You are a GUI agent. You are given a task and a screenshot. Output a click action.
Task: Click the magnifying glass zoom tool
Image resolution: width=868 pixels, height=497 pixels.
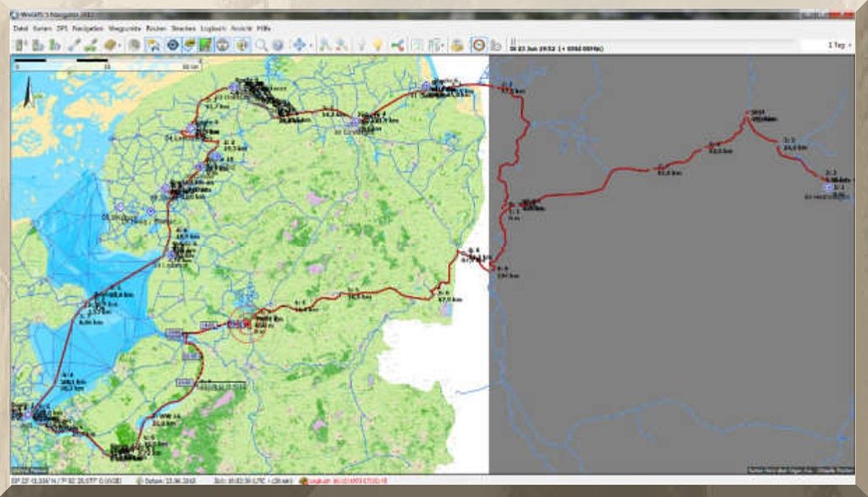(x=261, y=45)
